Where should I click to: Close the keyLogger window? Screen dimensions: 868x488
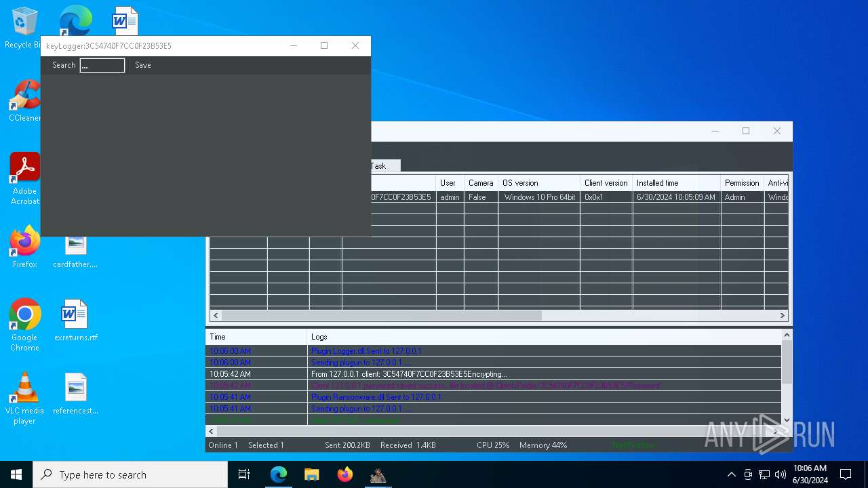[x=355, y=45]
